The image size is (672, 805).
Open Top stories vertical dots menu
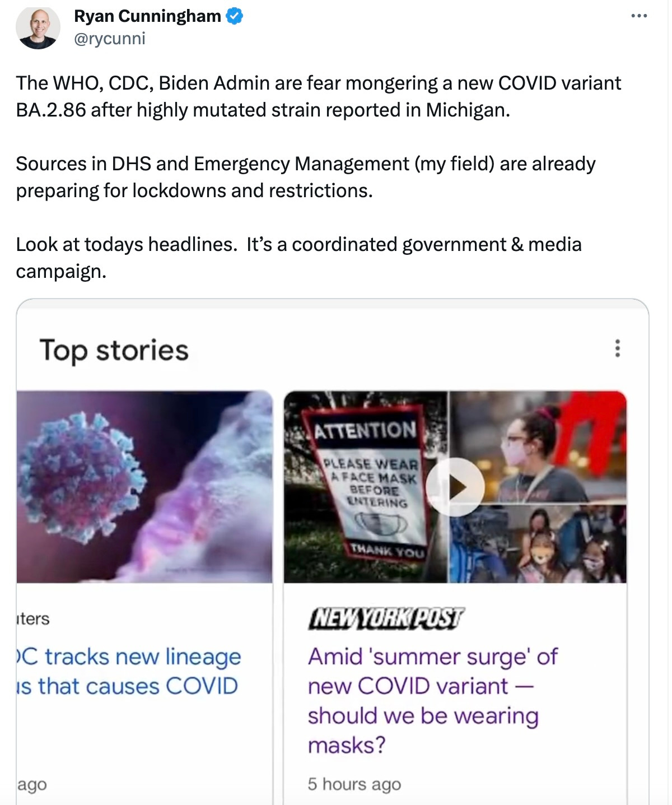[x=617, y=348]
